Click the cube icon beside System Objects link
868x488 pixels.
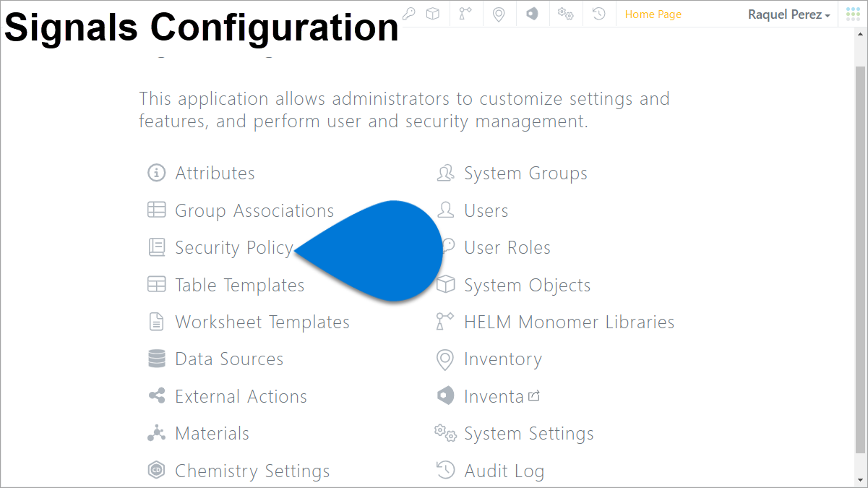(446, 284)
